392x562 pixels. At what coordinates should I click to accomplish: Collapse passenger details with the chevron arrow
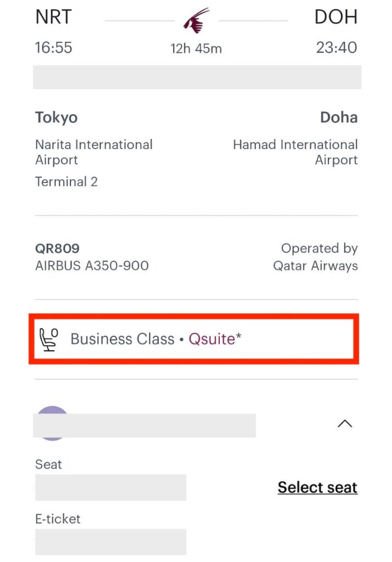click(x=345, y=424)
